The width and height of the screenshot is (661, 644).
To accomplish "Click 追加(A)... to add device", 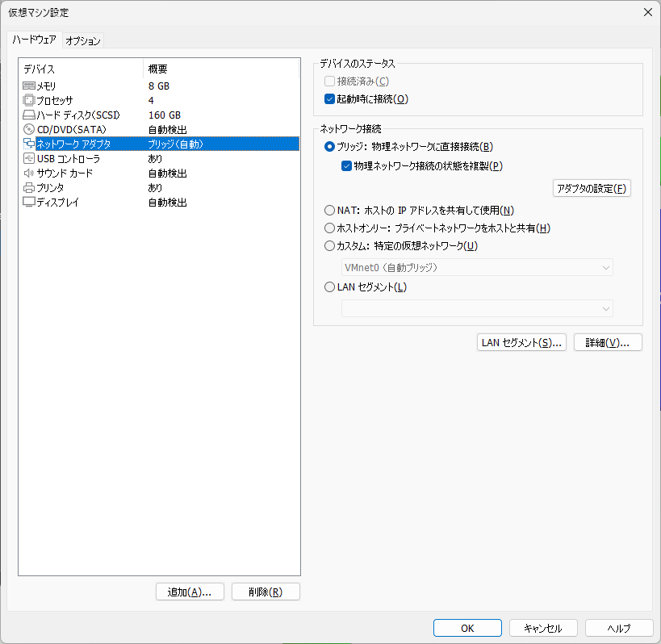I will click(x=190, y=592).
